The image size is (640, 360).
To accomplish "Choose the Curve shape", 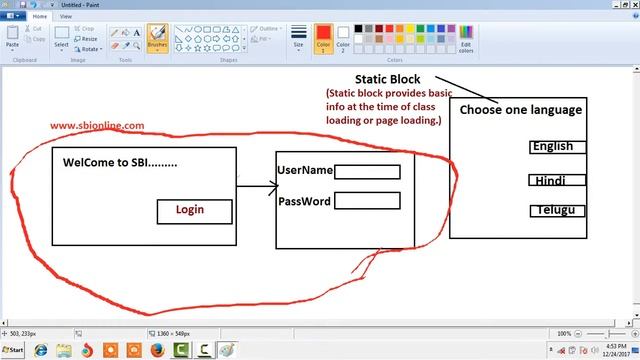I will tap(188, 30).
